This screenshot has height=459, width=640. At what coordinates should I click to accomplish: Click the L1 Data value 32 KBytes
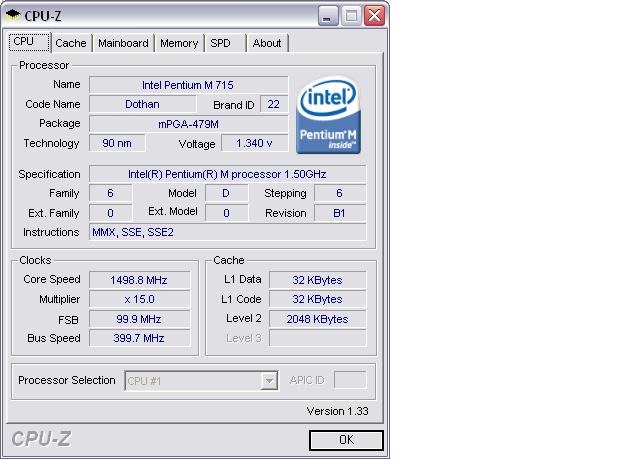point(318,280)
